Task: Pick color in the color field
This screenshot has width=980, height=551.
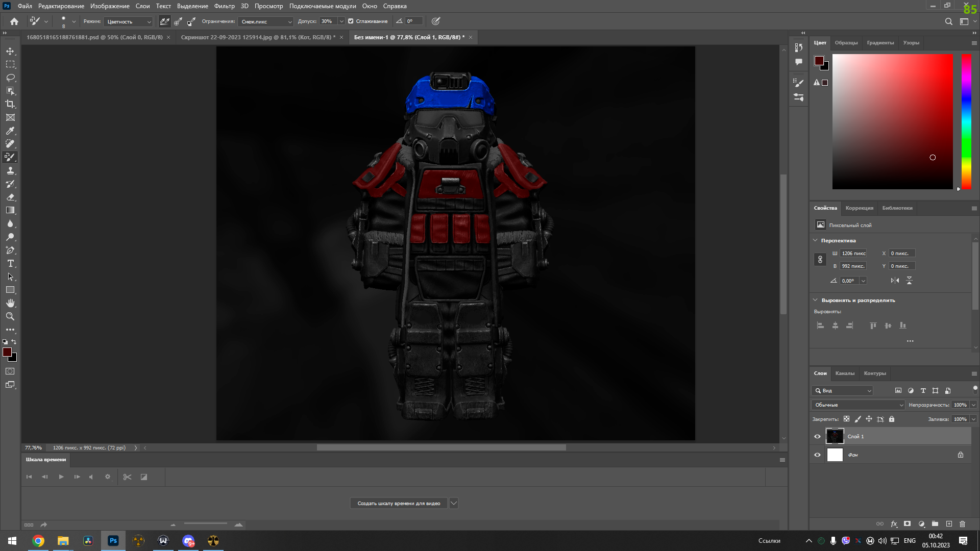Action: pyautogui.click(x=892, y=121)
